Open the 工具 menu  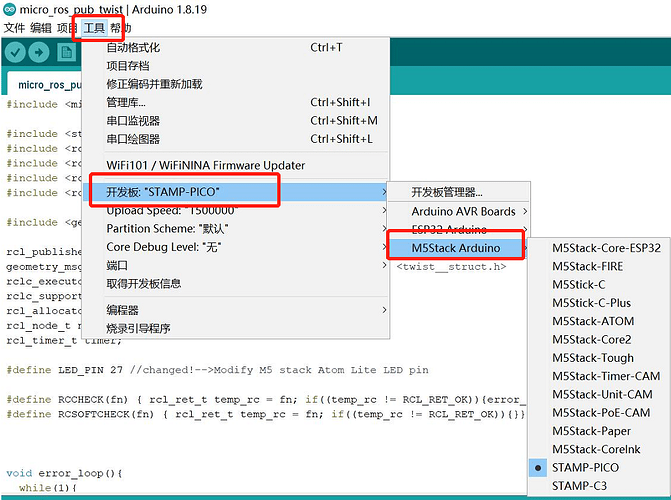coord(94,28)
